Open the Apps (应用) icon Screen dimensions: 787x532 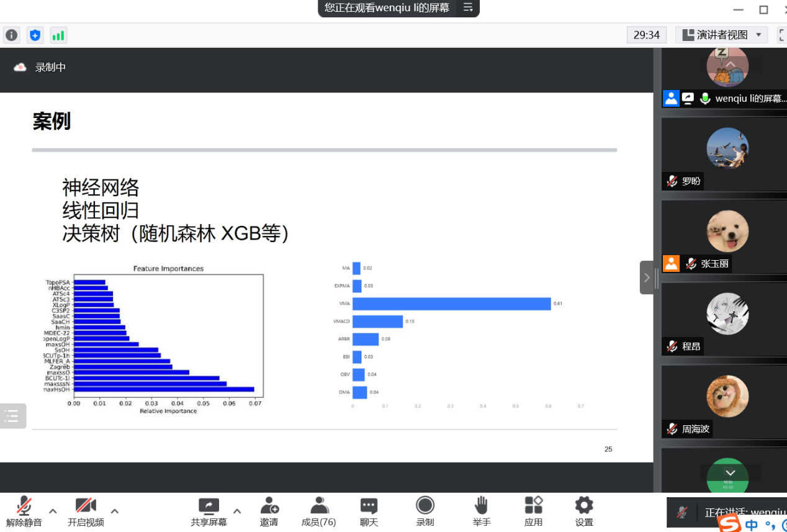(533, 511)
